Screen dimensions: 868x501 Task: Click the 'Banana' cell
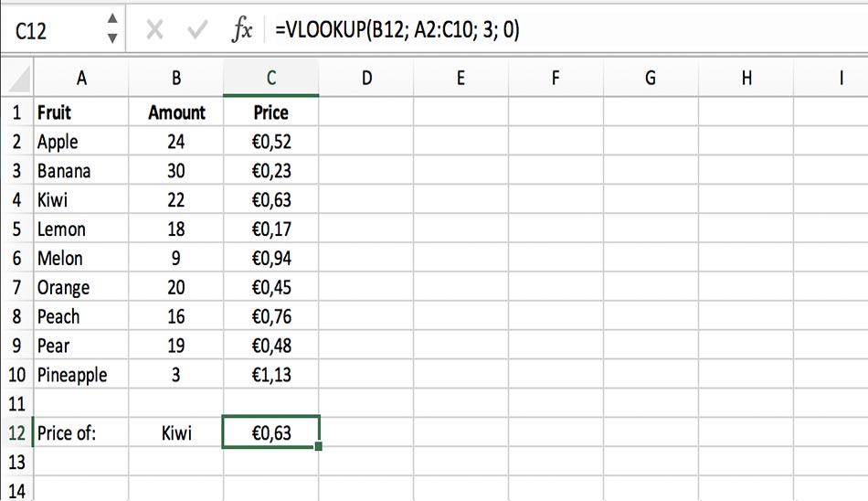(81, 171)
